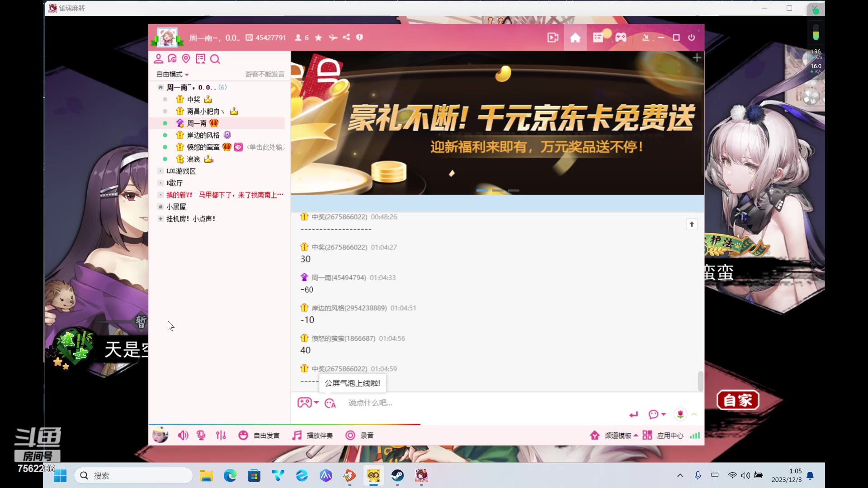Open the 自由模式 dropdown
Viewport: 868px width, 488px height.
172,74
